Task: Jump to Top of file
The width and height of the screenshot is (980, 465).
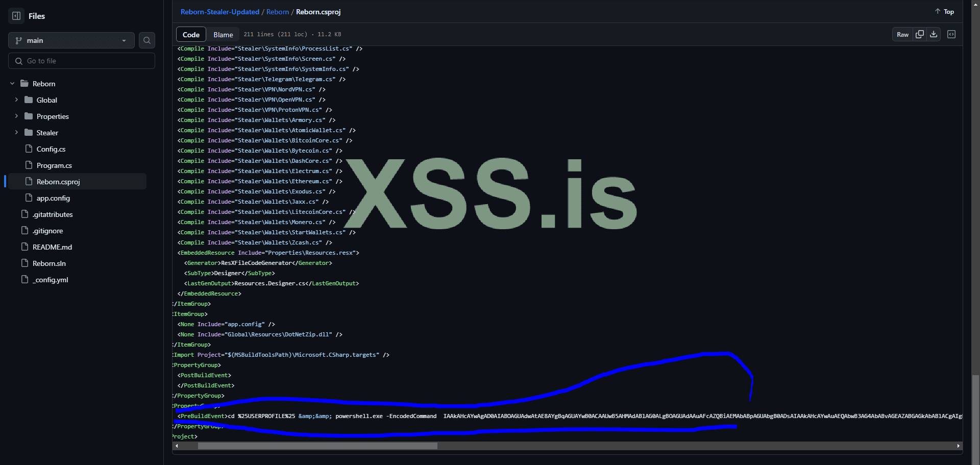Action: 944,11
